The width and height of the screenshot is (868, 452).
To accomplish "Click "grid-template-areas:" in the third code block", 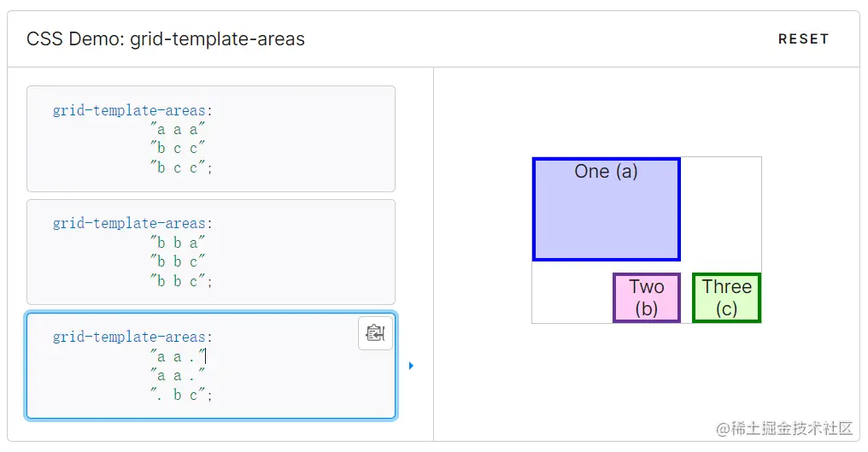I will tap(132, 338).
